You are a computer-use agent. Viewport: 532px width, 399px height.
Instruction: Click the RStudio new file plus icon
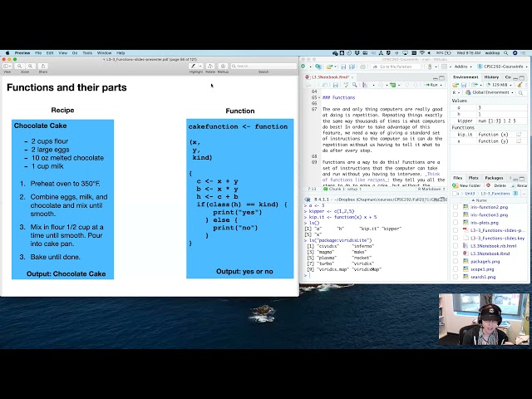click(x=303, y=66)
